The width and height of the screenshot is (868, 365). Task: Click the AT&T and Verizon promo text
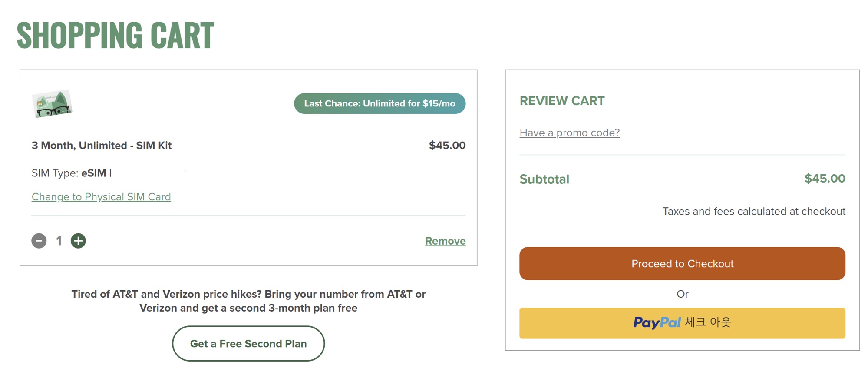248,301
